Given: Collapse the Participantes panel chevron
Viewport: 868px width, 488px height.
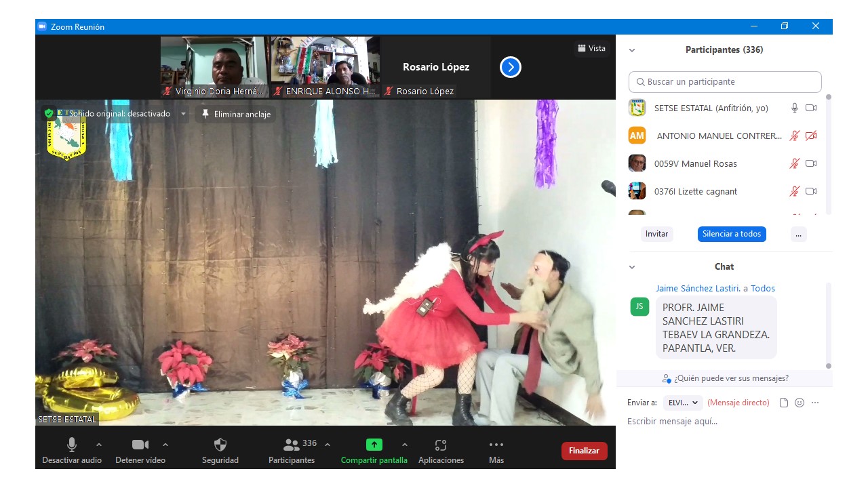Looking at the screenshot, I should (632, 50).
